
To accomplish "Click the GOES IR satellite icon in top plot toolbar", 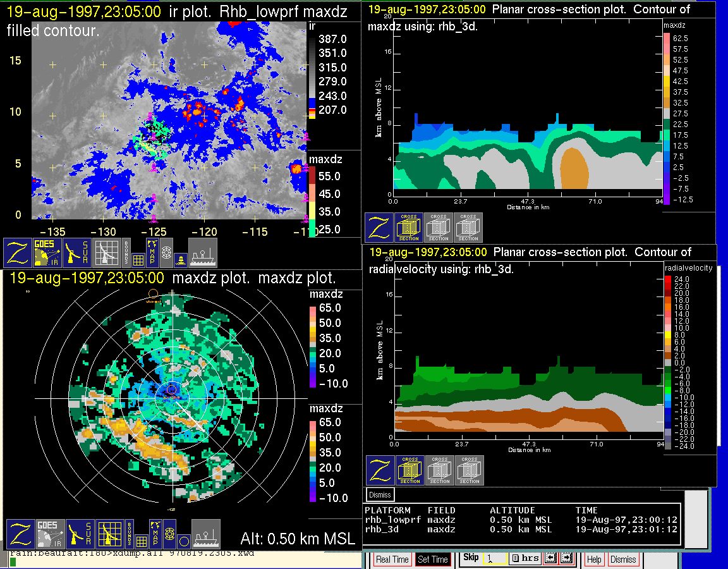I will [x=48, y=252].
